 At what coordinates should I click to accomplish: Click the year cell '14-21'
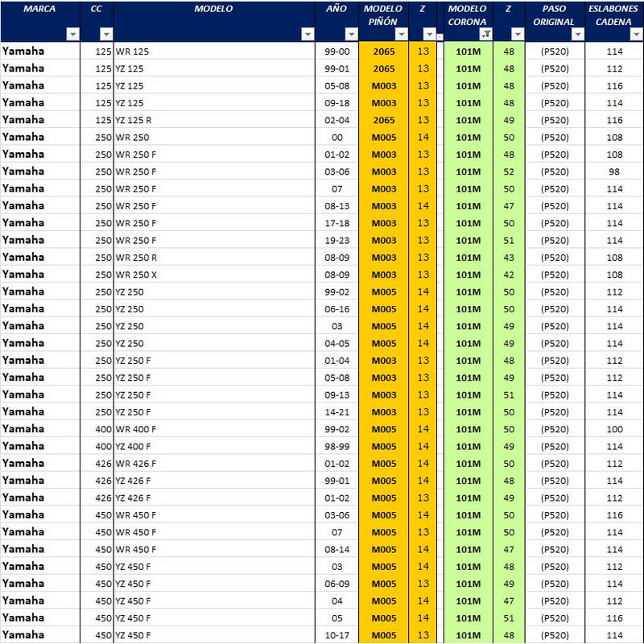(x=336, y=412)
